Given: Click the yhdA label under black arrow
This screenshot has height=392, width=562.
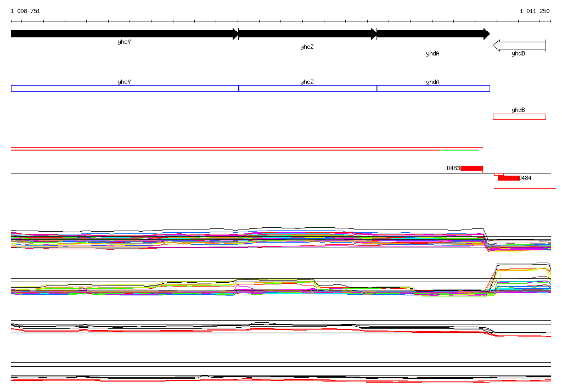Looking at the screenshot, I should (x=432, y=53).
